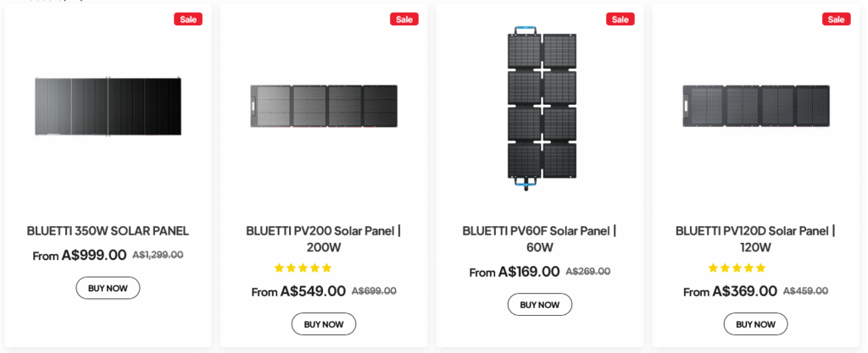Click the Sale badge on 350W Solar Panel
This screenshot has height=353, width=868.
point(188,19)
